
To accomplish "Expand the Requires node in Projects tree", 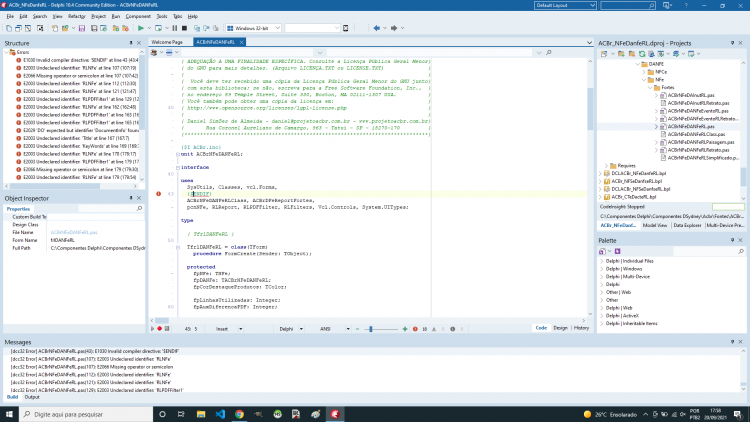I will coord(606,166).
